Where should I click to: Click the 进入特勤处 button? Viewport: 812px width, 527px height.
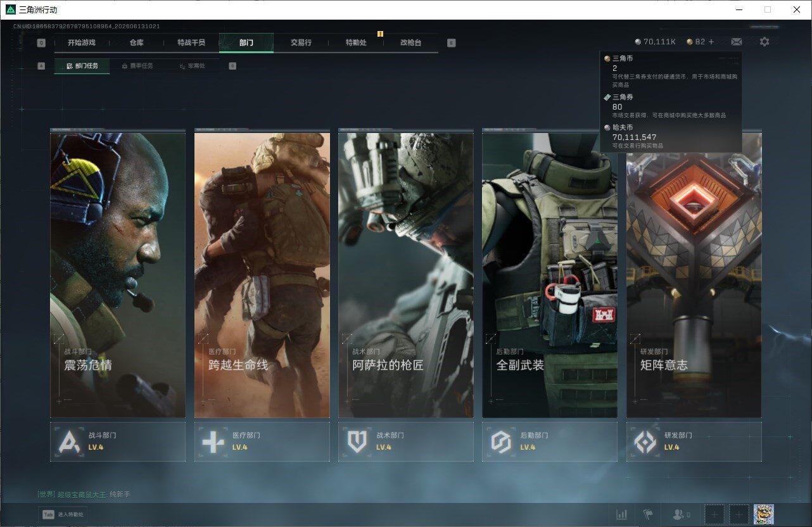[x=63, y=515]
